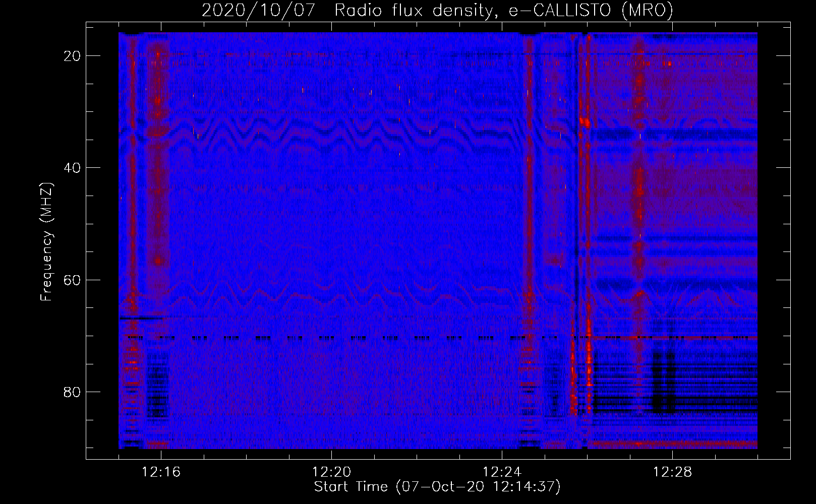Click the '20' frequency tick label
This screenshot has height=504, width=816.
pos(73,56)
